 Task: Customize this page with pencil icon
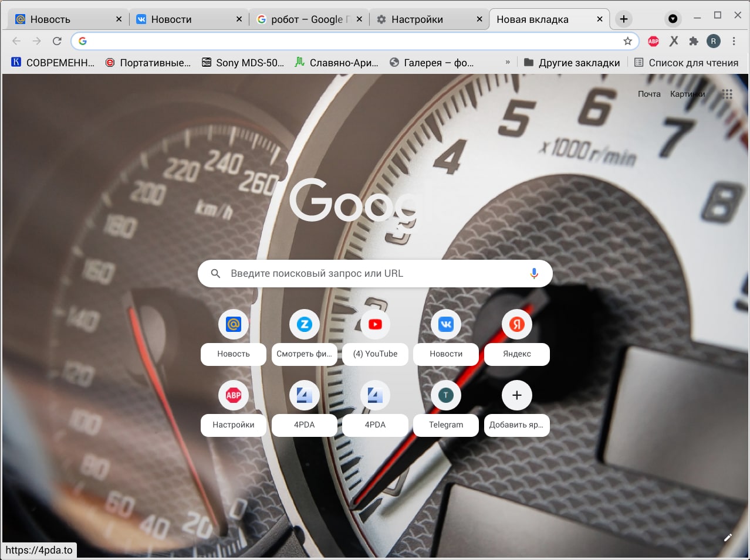pyautogui.click(x=728, y=538)
